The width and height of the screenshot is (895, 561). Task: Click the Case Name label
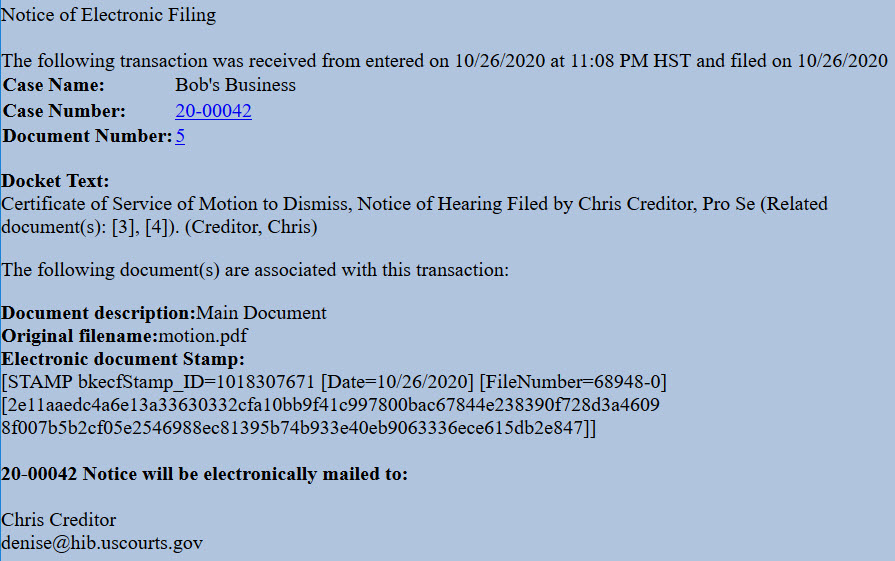pos(54,85)
